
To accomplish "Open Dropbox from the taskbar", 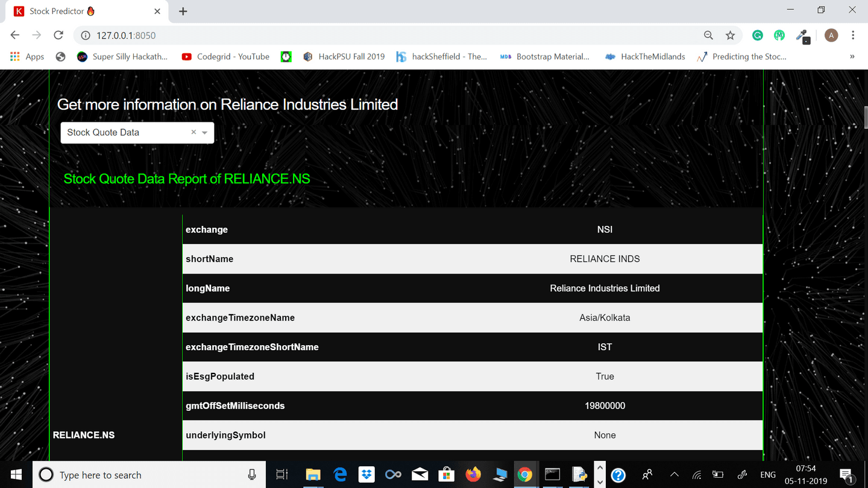I will click(366, 475).
